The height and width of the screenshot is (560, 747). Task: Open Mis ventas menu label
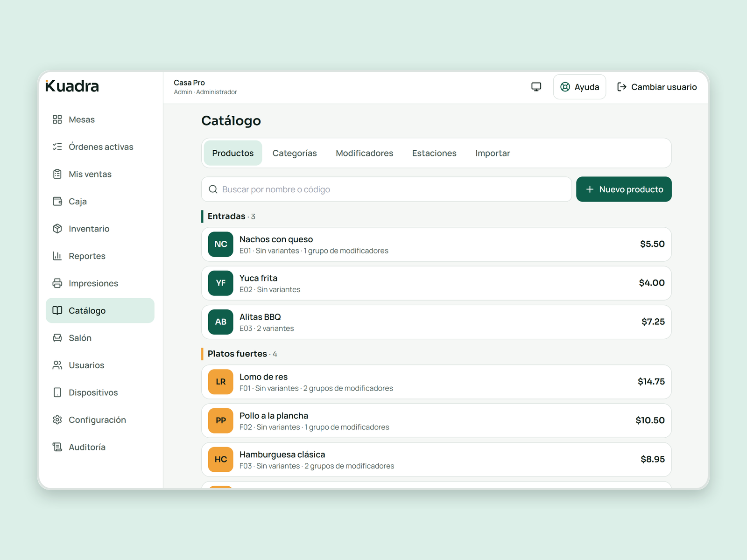click(90, 174)
